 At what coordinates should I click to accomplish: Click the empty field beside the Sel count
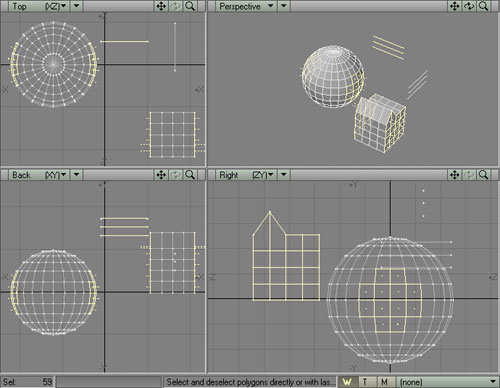pyautogui.click(x=109, y=382)
